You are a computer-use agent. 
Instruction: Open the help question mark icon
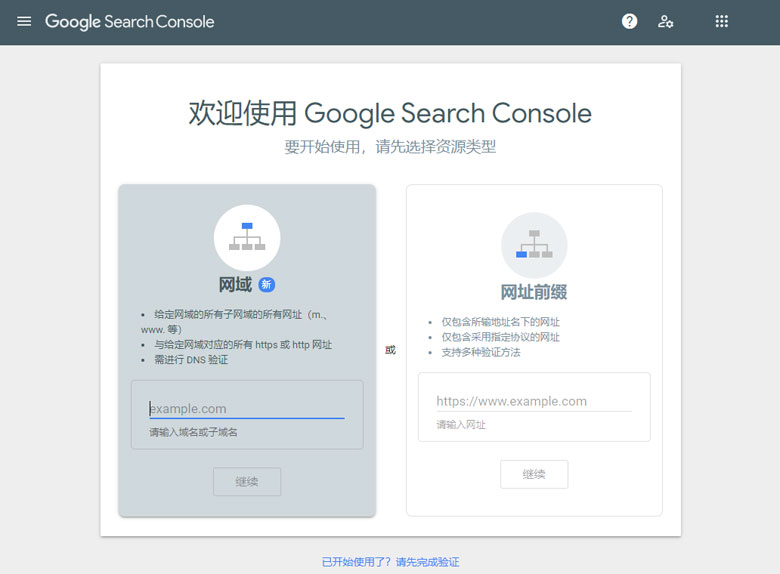coord(629,21)
